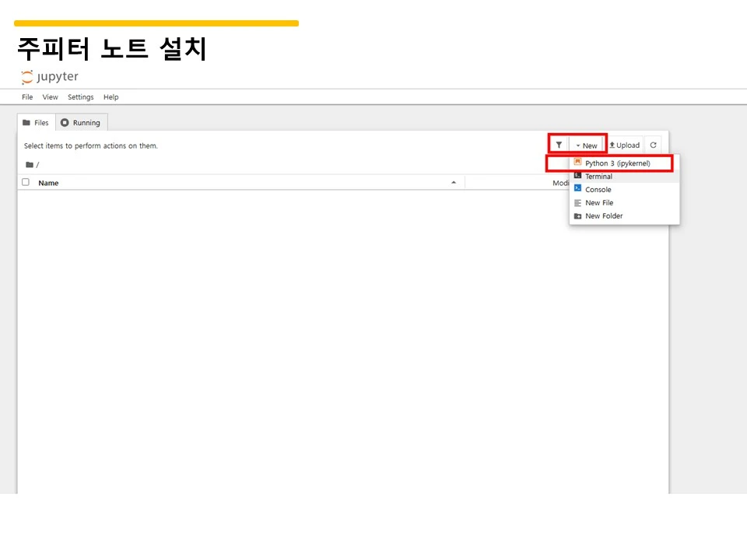The image size is (747, 560).
Task: Open the Help menu
Action: coord(111,97)
